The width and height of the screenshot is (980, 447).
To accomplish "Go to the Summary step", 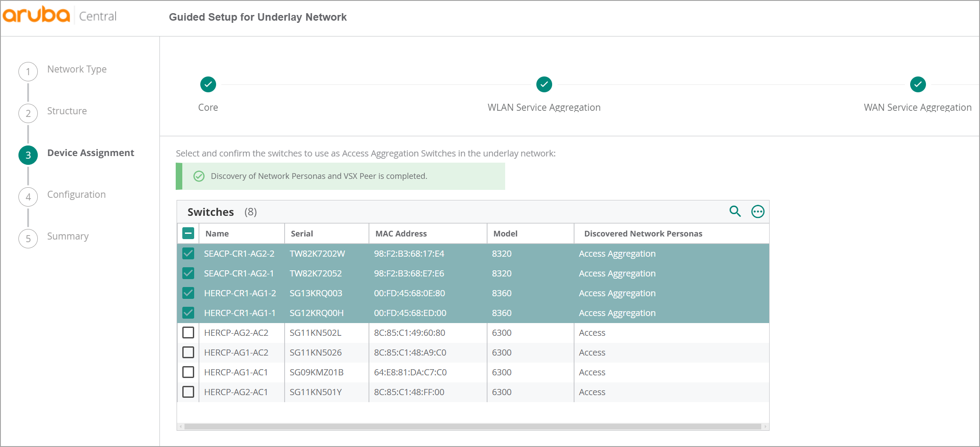I will [68, 236].
